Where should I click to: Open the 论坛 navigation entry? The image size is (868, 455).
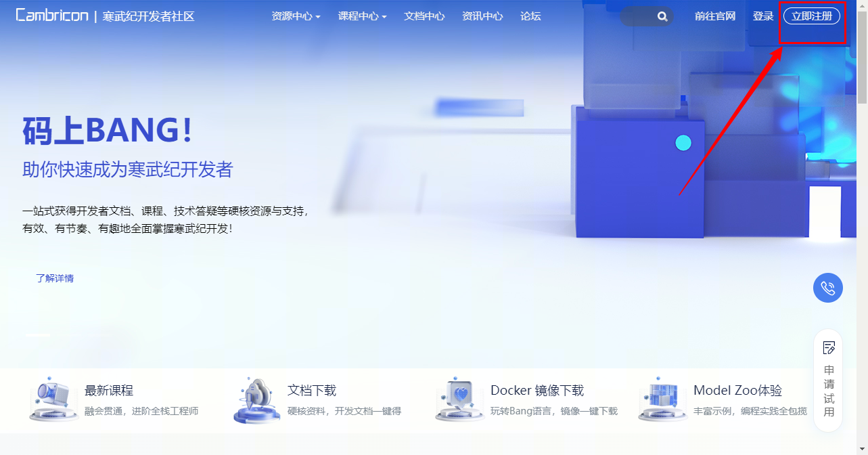[x=530, y=16]
